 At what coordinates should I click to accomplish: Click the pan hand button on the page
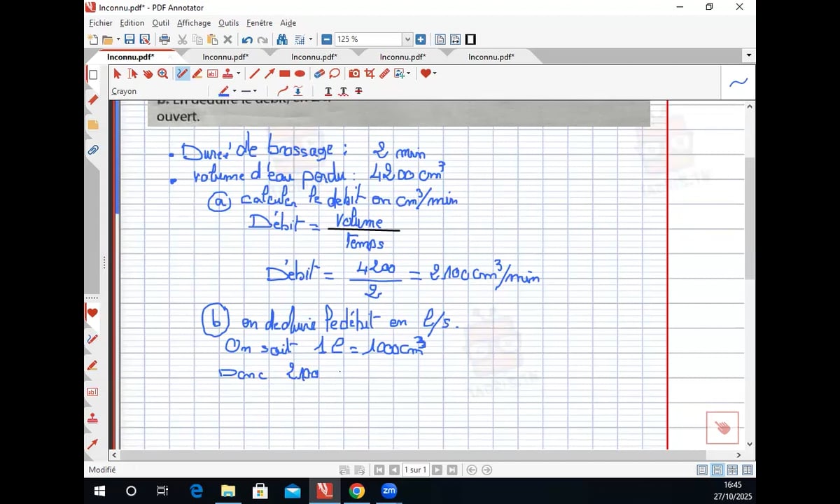[x=722, y=427]
